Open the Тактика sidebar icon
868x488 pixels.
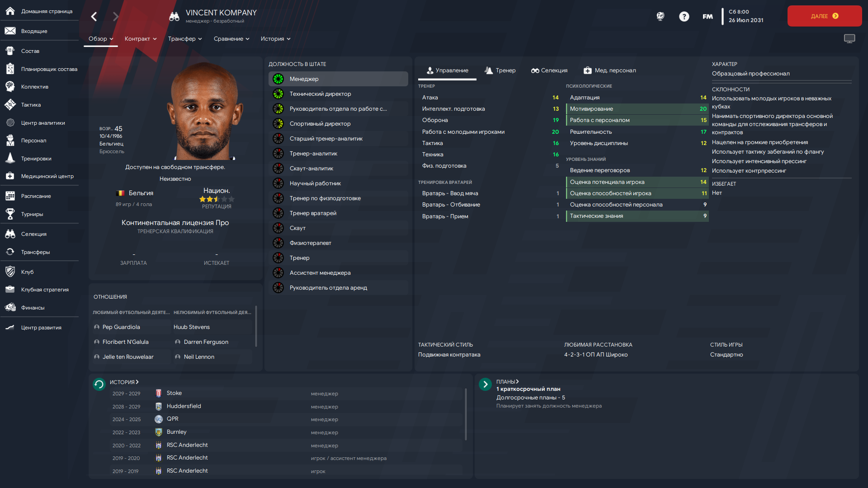click(10, 105)
